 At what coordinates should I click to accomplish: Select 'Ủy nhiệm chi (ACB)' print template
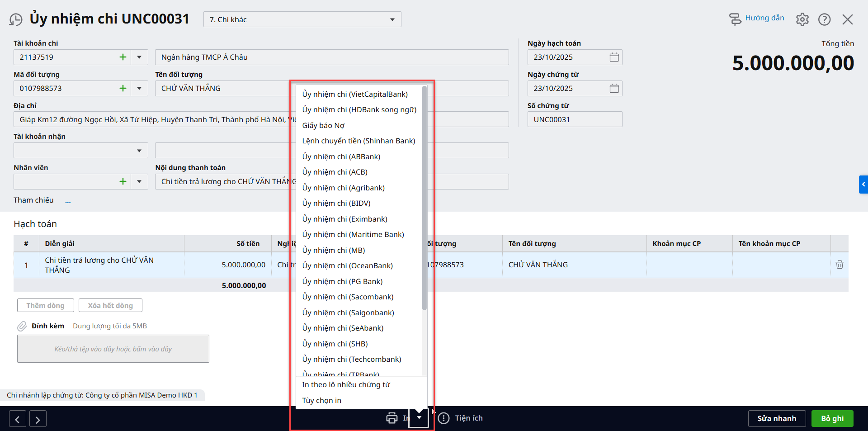pyautogui.click(x=335, y=172)
